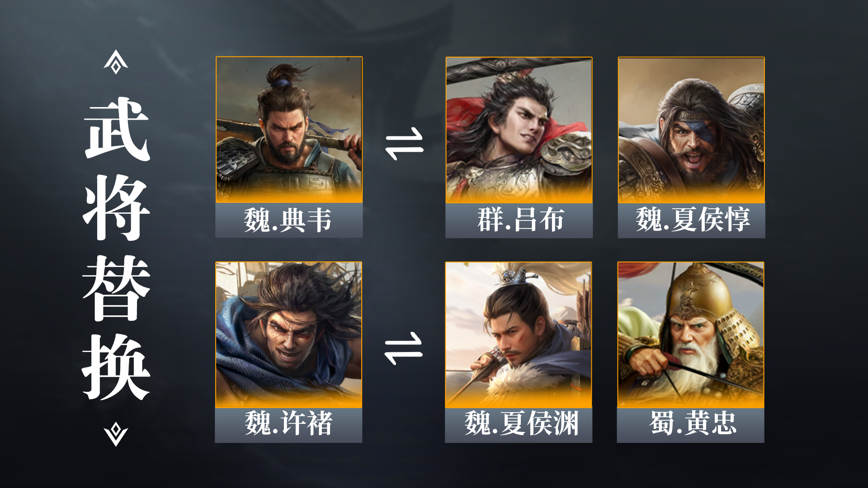Click the upward emblem above 武
Screen dimensions: 868x488
(x=116, y=62)
